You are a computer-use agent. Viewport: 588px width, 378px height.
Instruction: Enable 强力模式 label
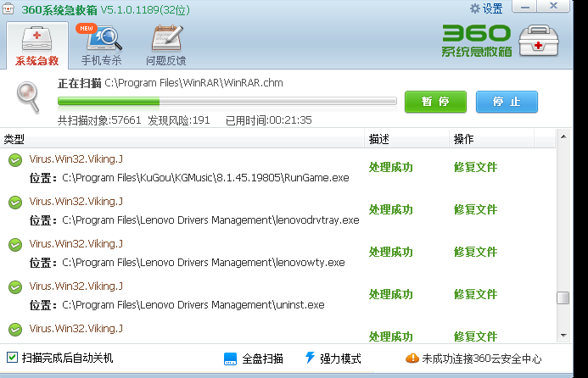click(340, 359)
